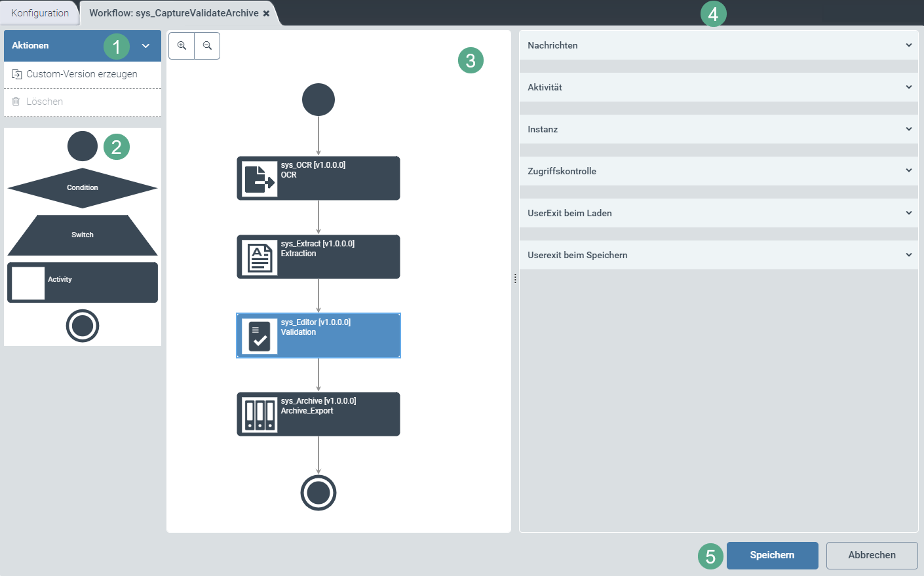Image resolution: width=924 pixels, height=576 pixels.
Task: Click the archive binders icon on sys_Archive node
Action: pos(258,413)
